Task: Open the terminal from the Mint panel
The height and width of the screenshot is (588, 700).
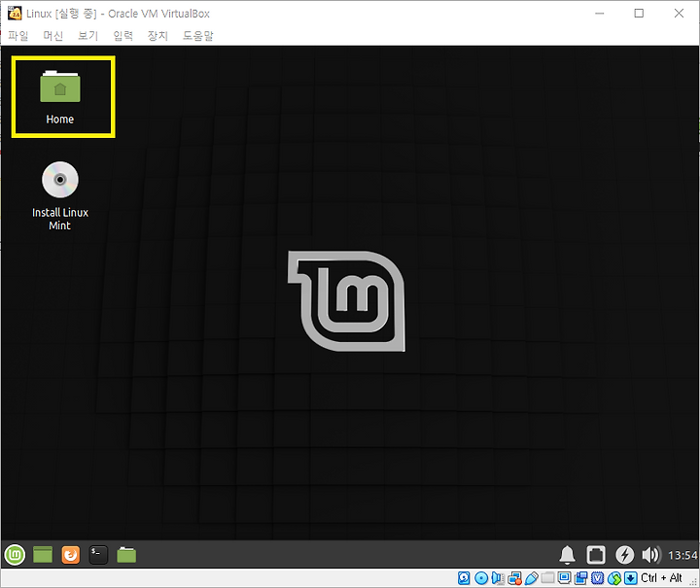Action: [98, 555]
